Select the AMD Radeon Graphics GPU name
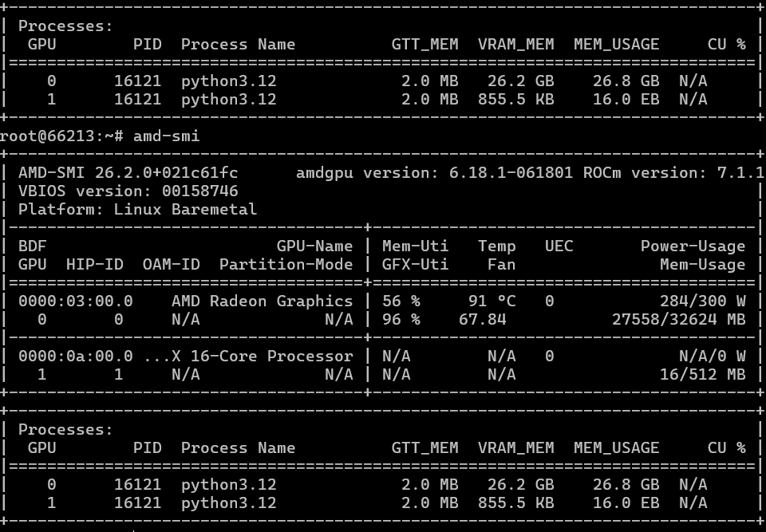This screenshot has width=766, height=532. [x=262, y=301]
